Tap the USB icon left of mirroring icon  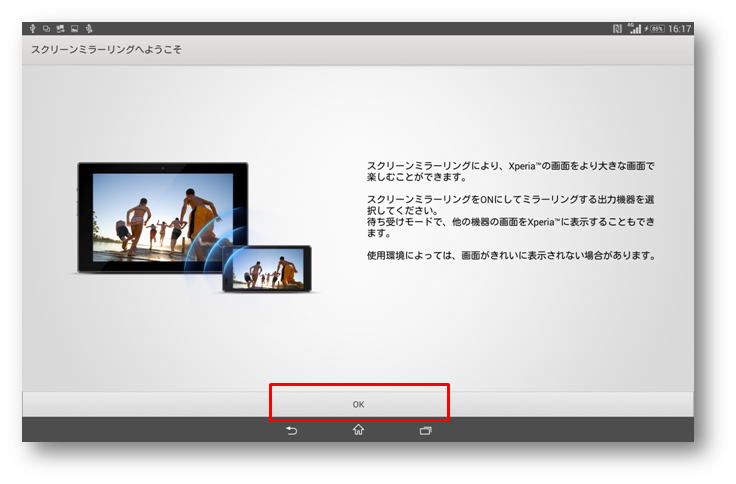(x=32, y=29)
